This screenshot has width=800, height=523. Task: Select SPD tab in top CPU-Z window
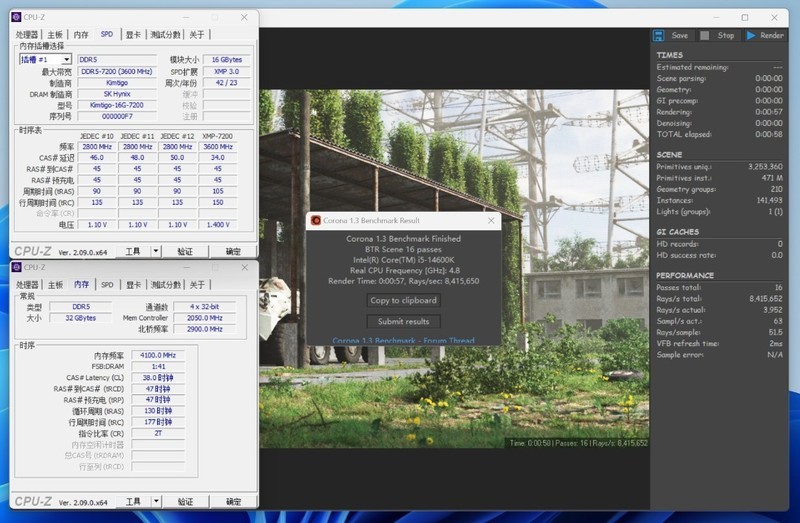click(x=107, y=34)
